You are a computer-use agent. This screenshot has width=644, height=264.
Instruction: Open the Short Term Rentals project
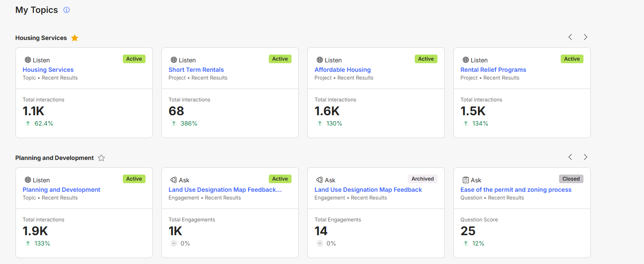click(x=196, y=70)
